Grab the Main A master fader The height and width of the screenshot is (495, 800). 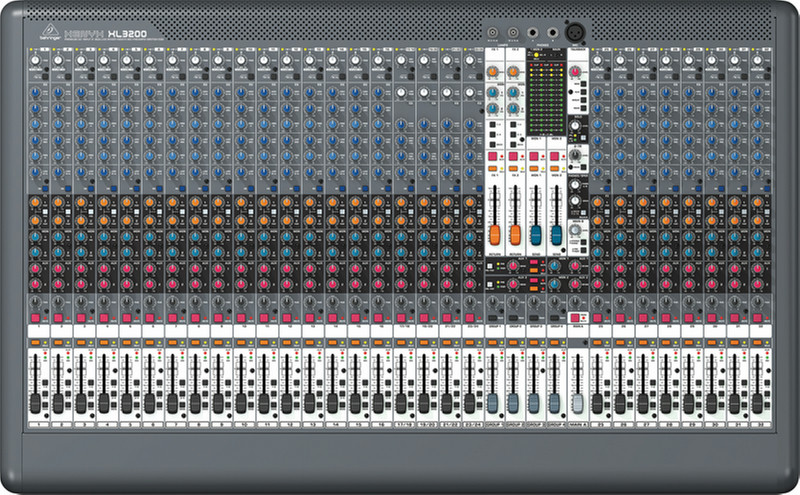(576, 402)
